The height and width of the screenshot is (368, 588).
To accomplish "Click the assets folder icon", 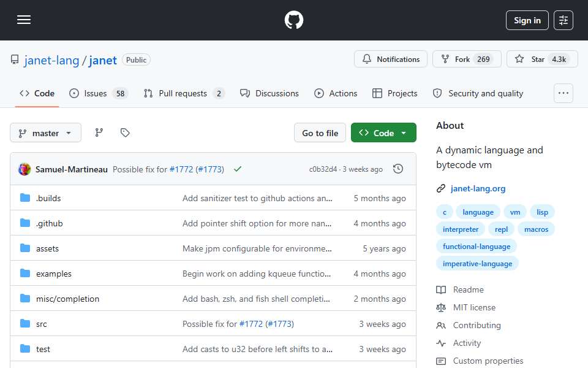I will pos(24,248).
